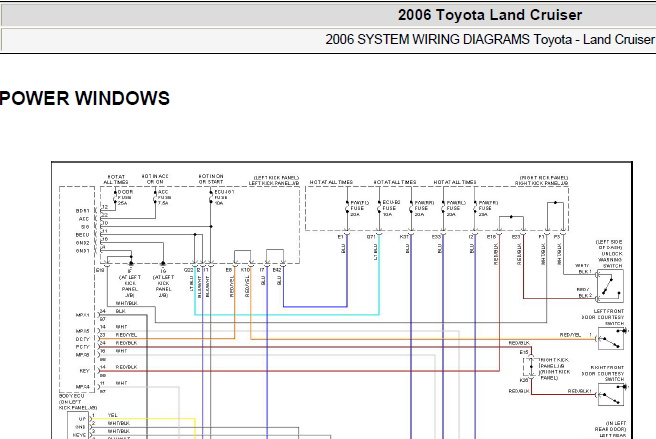Click the 'RIGHT FRONT DOOR COURTESY SWITCH' label
The width and height of the screenshot is (656, 439).
[603, 373]
